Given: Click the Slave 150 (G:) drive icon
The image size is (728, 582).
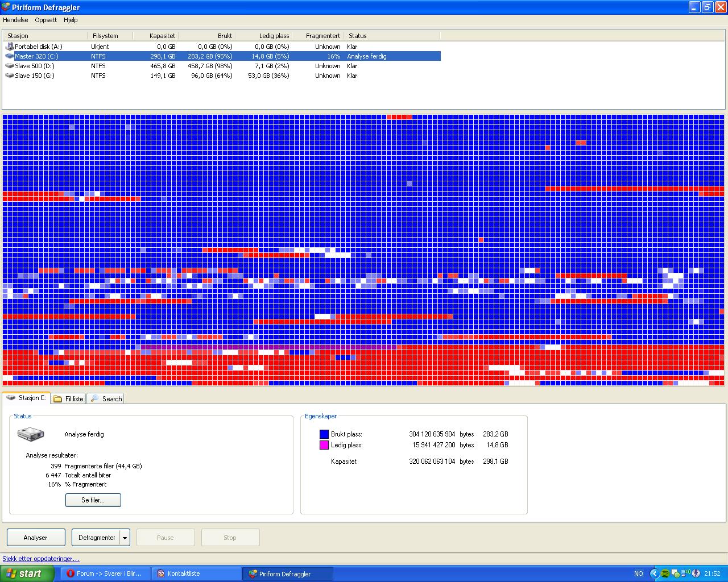Looking at the screenshot, I should (x=10, y=76).
